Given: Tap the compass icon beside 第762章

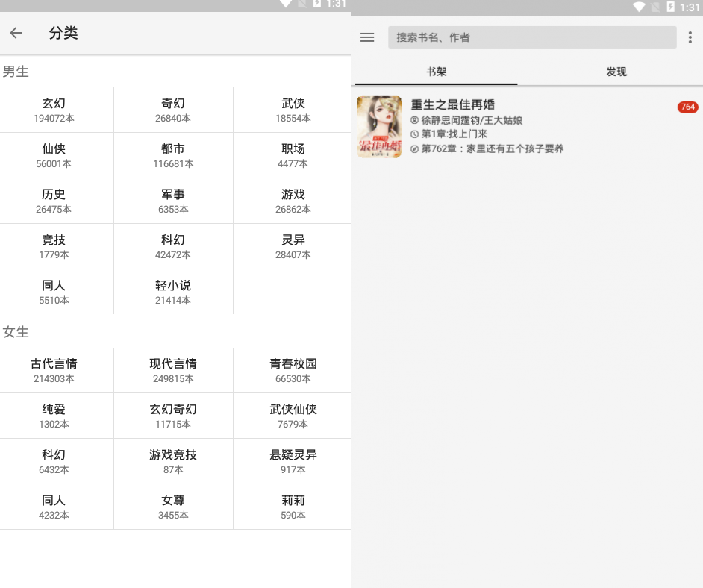Looking at the screenshot, I should [x=413, y=148].
